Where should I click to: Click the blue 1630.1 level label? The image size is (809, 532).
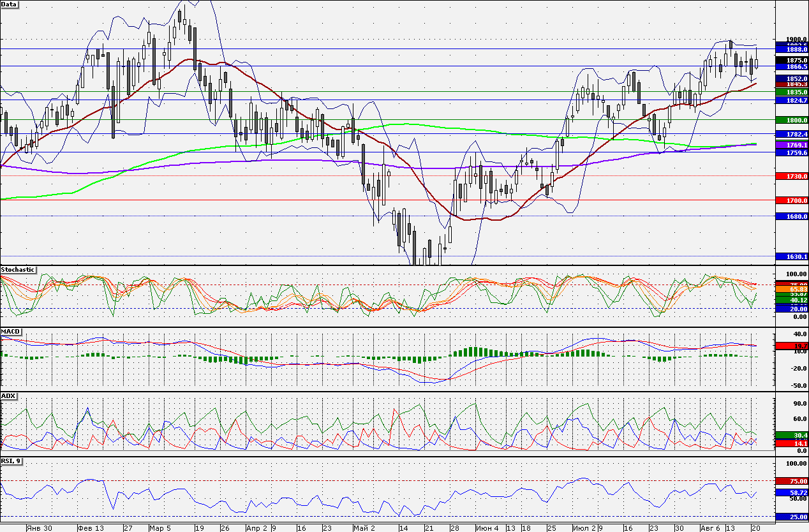791,256
